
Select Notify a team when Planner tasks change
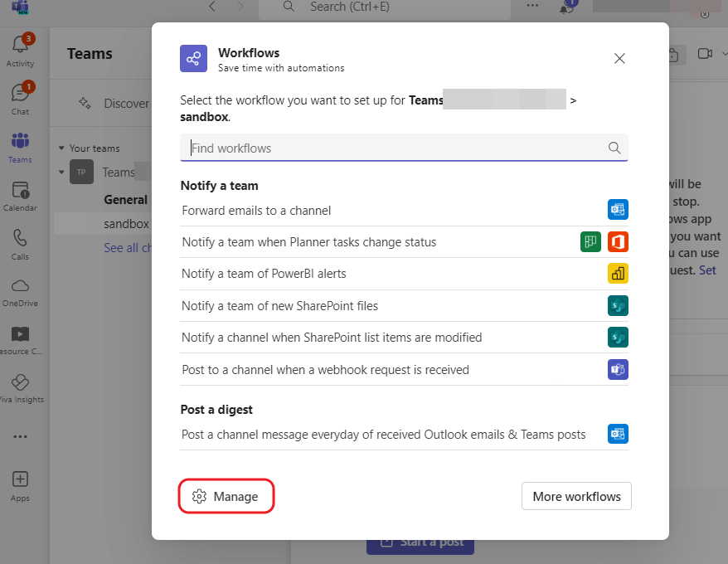pyautogui.click(x=404, y=242)
